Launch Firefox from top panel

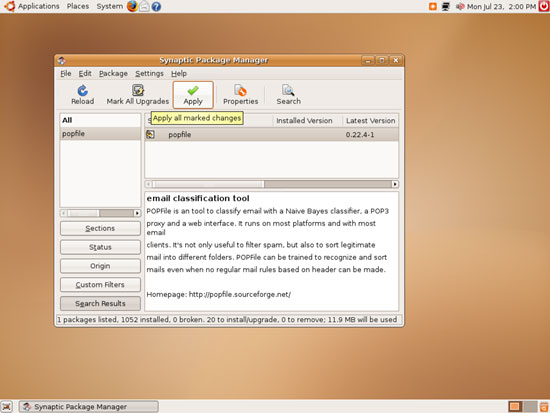pyautogui.click(x=132, y=6)
